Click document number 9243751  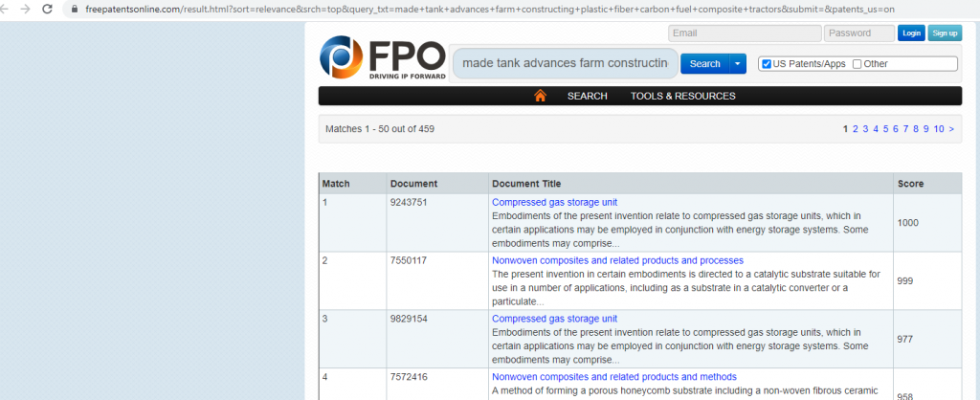(409, 203)
